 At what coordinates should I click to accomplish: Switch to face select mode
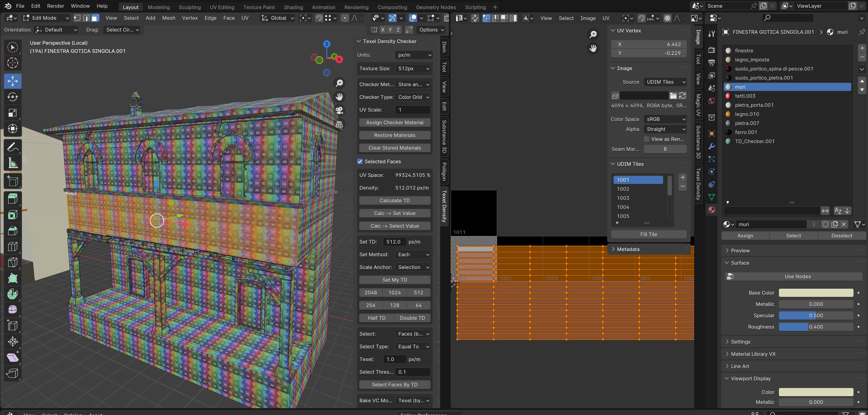pyautogui.click(x=95, y=18)
